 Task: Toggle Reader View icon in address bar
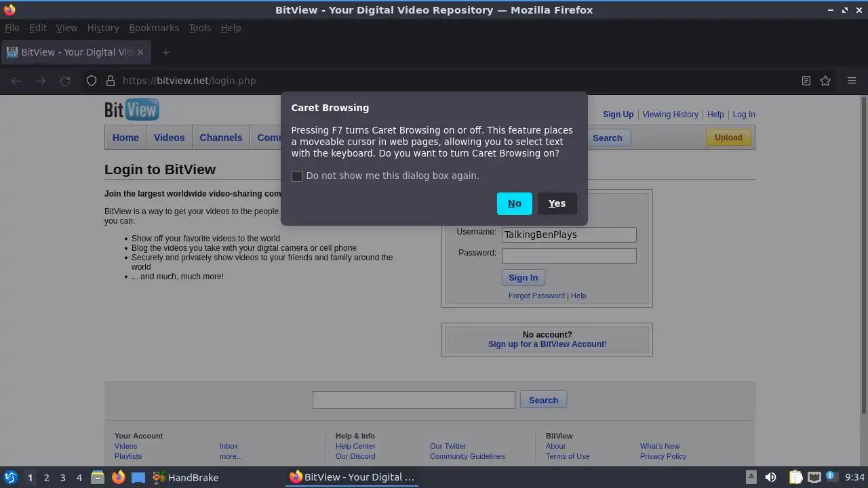[x=806, y=81]
